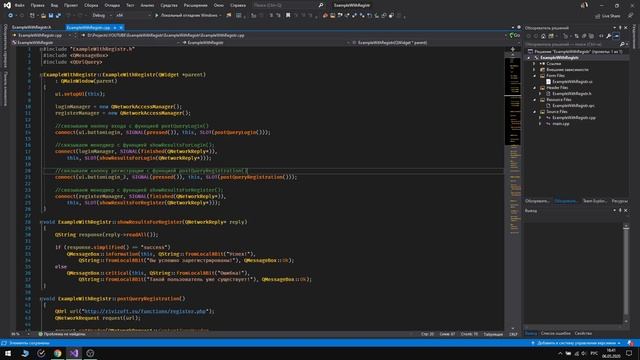Click the Open File toolbar icon
640x360 pixels.
click(43, 16)
